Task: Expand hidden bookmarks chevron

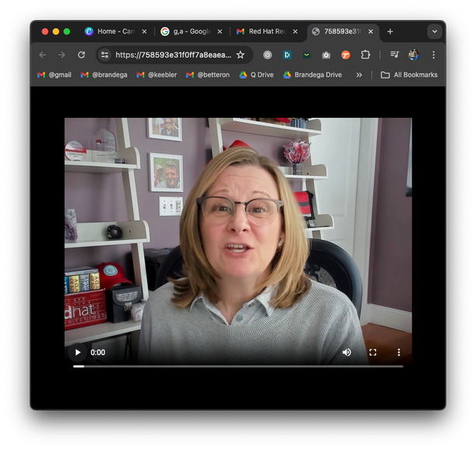Action: click(x=359, y=75)
